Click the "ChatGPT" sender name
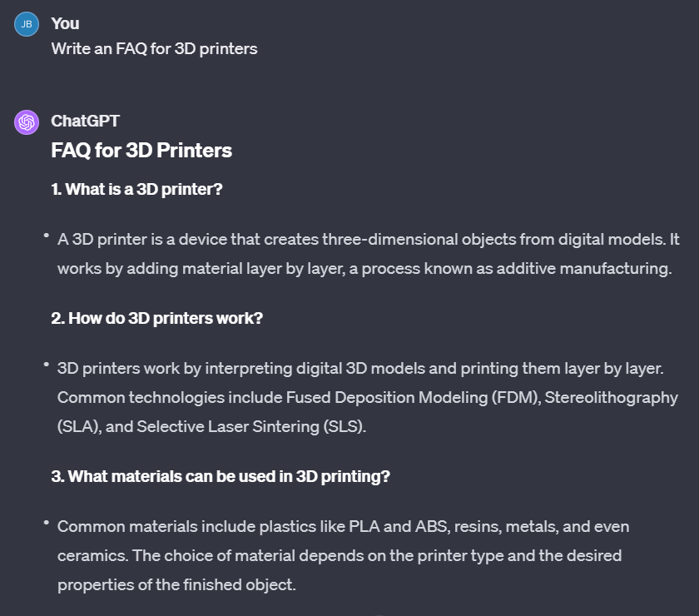Viewport: 699px width, 616px height. click(85, 122)
